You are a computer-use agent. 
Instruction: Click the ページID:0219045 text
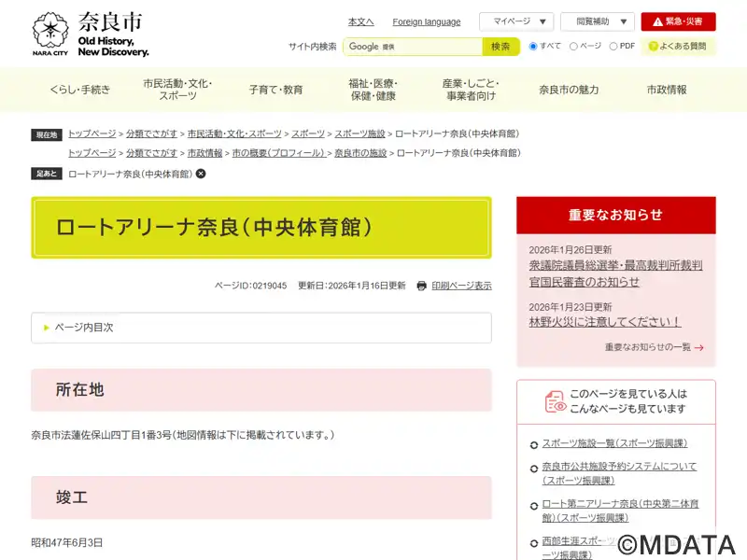(x=250, y=286)
